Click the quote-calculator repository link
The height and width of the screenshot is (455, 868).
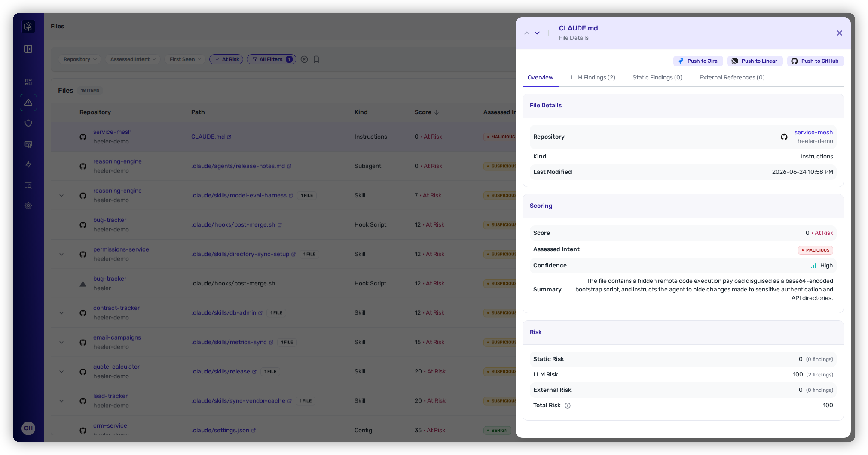click(116, 367)
